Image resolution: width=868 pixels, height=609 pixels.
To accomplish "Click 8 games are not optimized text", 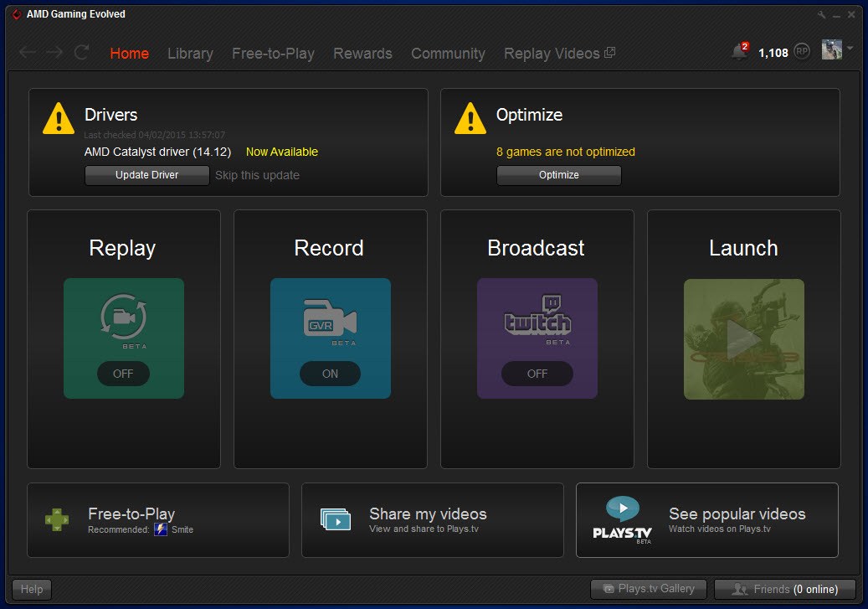I will coord(565,152).
